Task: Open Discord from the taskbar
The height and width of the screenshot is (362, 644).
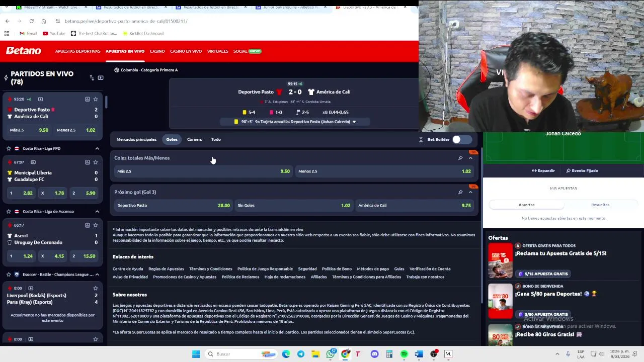Action: point(374,354)
